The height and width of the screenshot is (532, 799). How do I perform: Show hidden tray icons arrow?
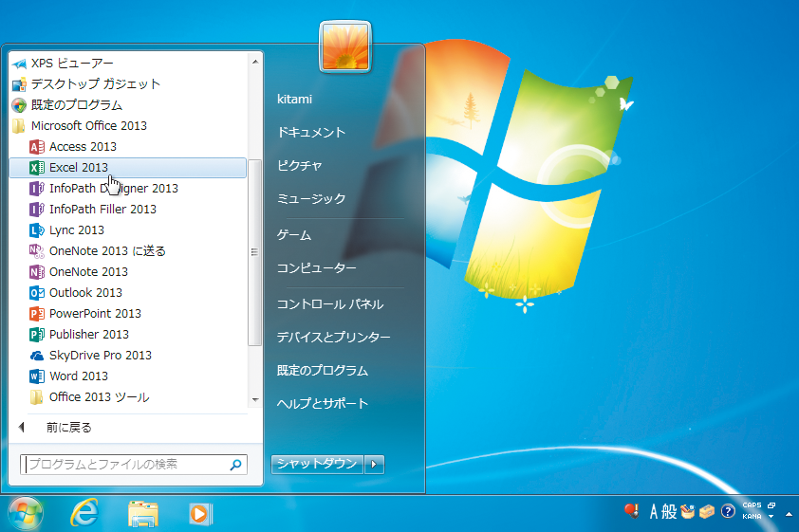point(789,514)
